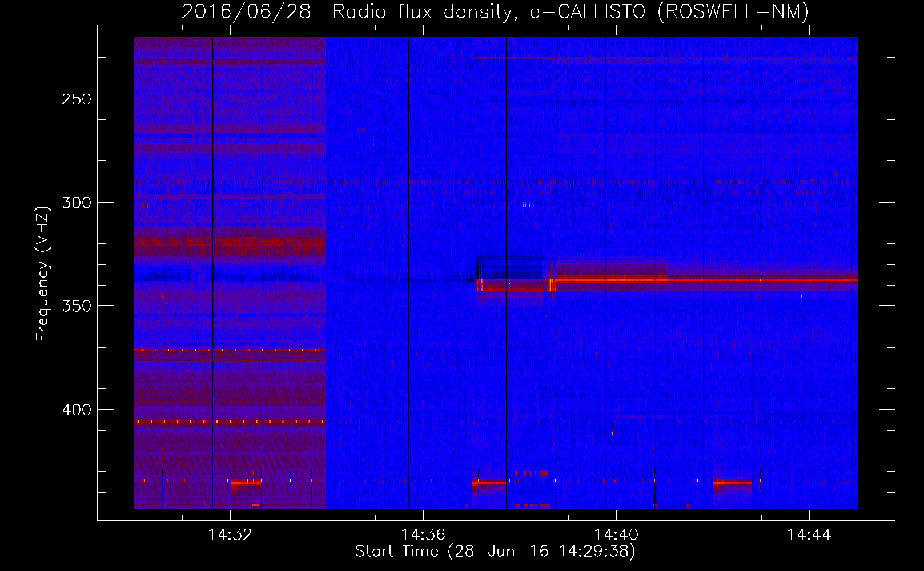
Task: Click the "Frequency (MHZ)" axis label
Action: click(x=43, y=274)
